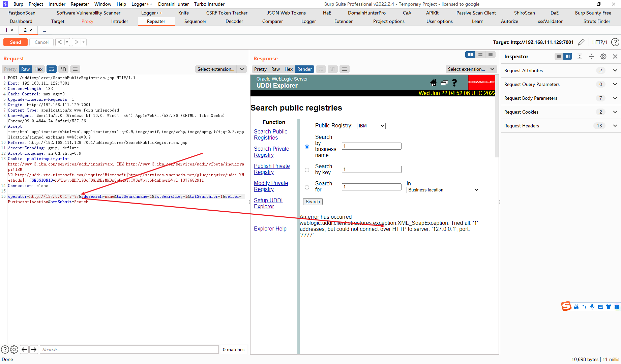Toggle word wrap icon in Request toolbar
The image size is (621, 364).
point(52,69)
